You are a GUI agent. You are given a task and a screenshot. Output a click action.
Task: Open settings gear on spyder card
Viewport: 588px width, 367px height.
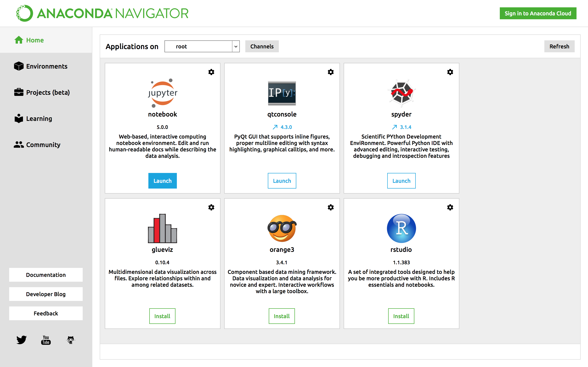(x=450, y=72)
